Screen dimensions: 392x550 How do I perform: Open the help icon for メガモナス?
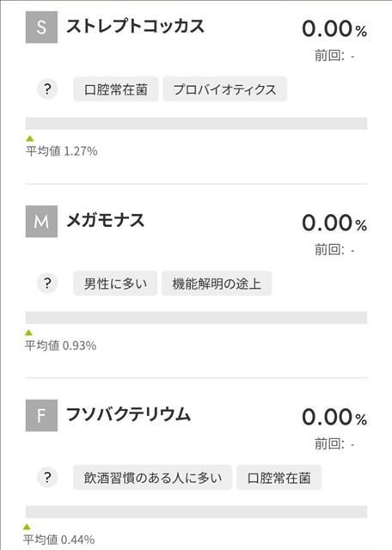(x=47, y=283)
